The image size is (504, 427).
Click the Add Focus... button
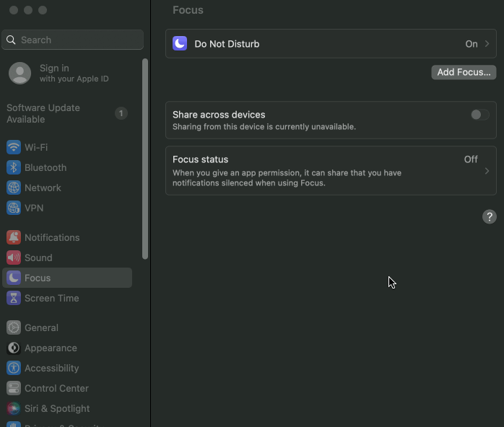coord(464,72)
